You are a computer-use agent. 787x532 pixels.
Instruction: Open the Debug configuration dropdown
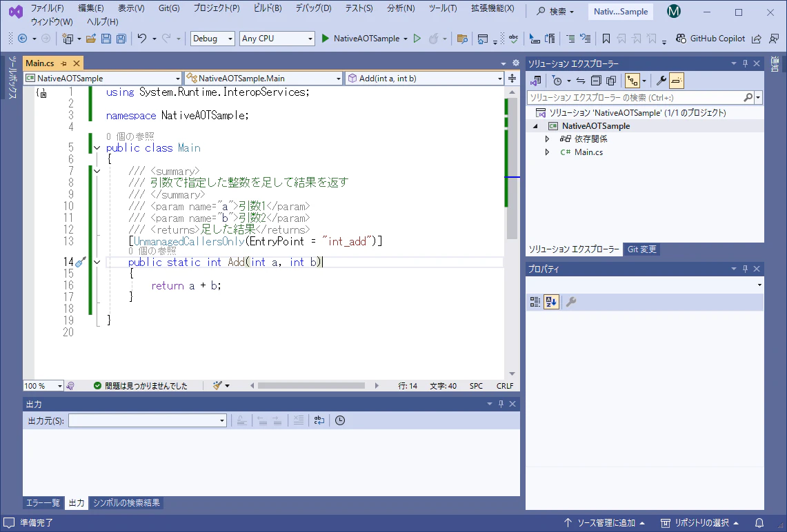pos(212,39)
